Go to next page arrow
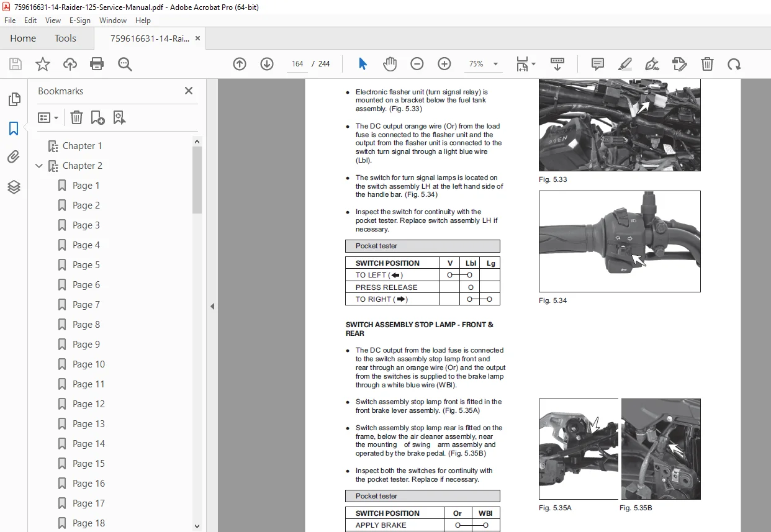The width and height of the screenshot is (771, 532). (267, 64)
